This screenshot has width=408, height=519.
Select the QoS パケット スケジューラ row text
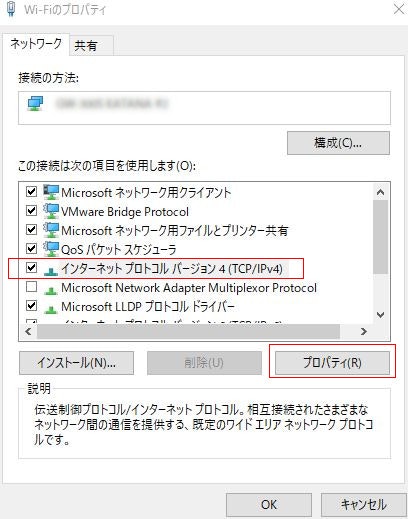point(119,250)
